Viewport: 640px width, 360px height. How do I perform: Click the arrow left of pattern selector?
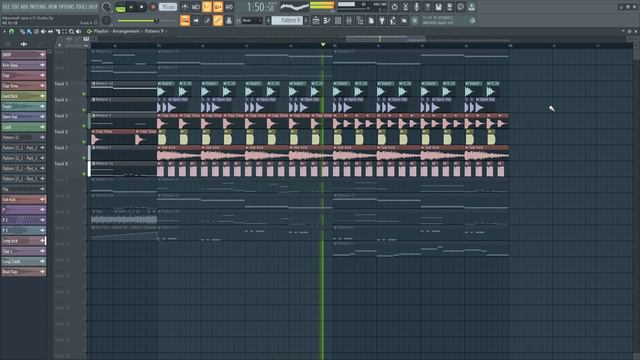[268, 20]
